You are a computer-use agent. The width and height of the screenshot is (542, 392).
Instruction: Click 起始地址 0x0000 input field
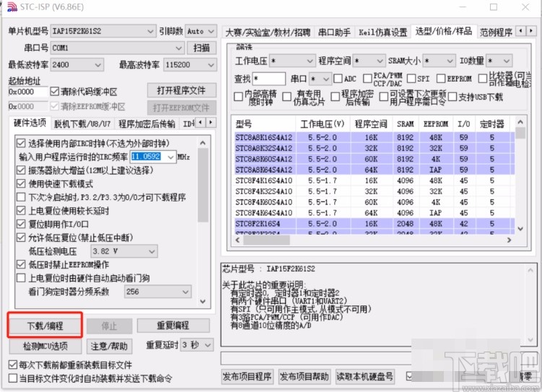(x=27, y=92)
